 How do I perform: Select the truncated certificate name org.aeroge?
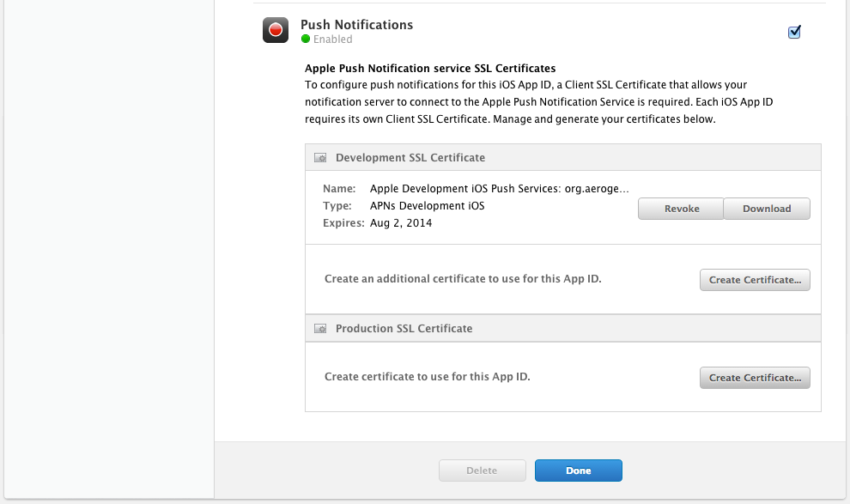coord(499,188)
